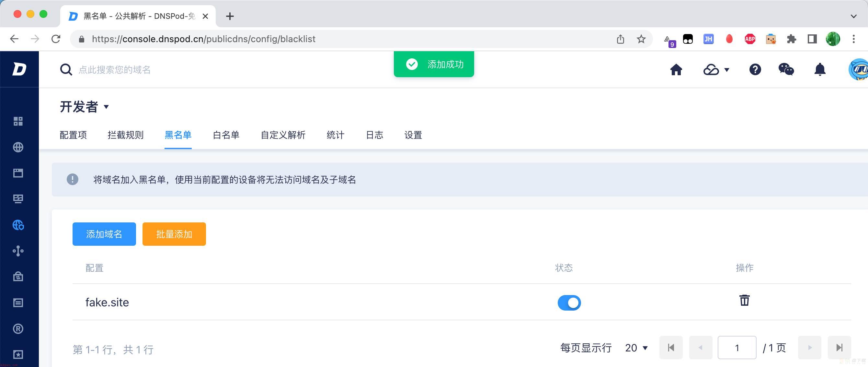
Task: Open the red drop extension icon
Action: pos(729,39)
